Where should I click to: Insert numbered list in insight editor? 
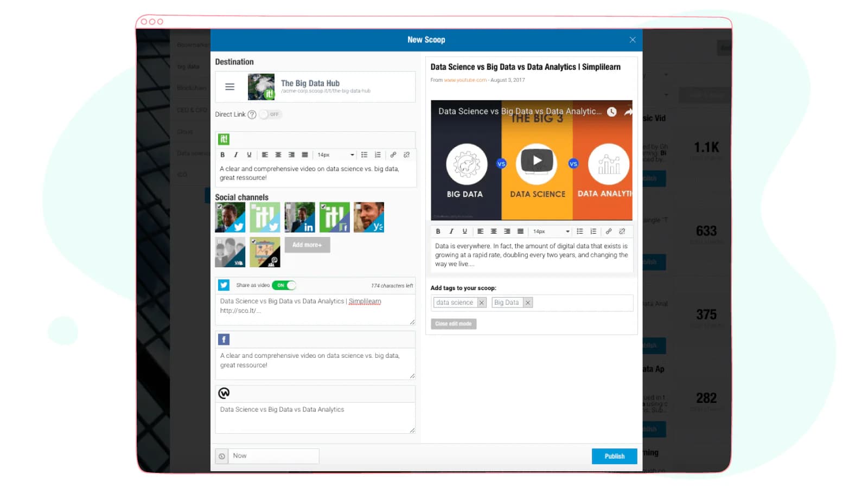pyautogui.click(x=378, y=155)
